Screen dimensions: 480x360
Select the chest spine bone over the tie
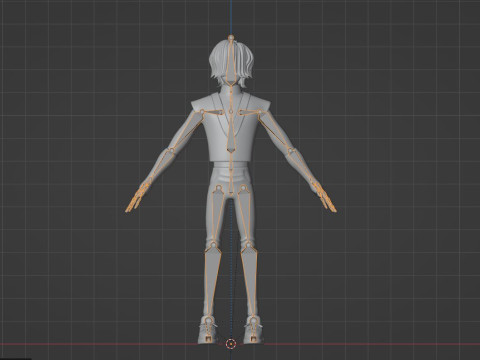coord(231,133)
